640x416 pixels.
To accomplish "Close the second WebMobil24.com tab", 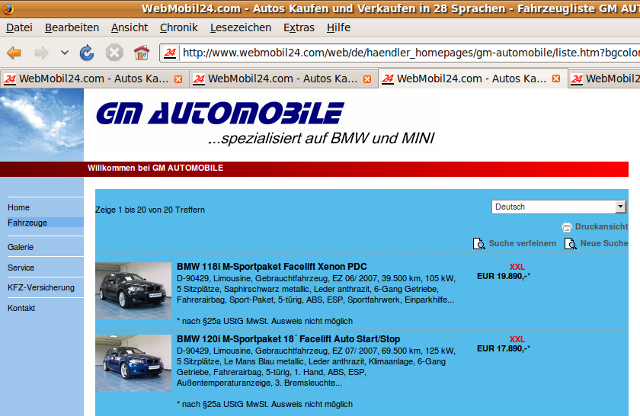I will 367,79.
